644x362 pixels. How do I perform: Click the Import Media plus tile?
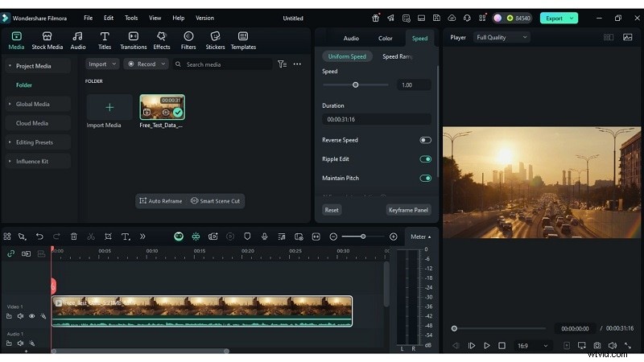pyautogui.click(x=109, y=107)
